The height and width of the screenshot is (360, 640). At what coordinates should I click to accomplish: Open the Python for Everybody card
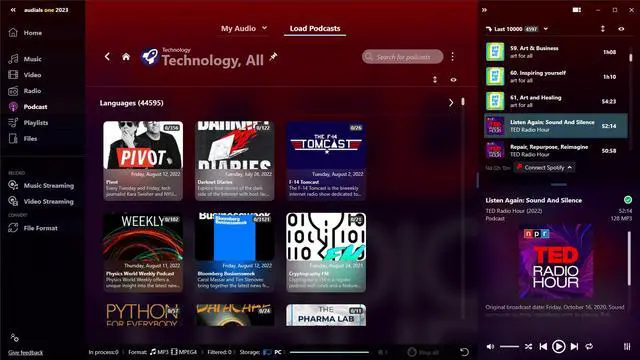pos(143,315)
